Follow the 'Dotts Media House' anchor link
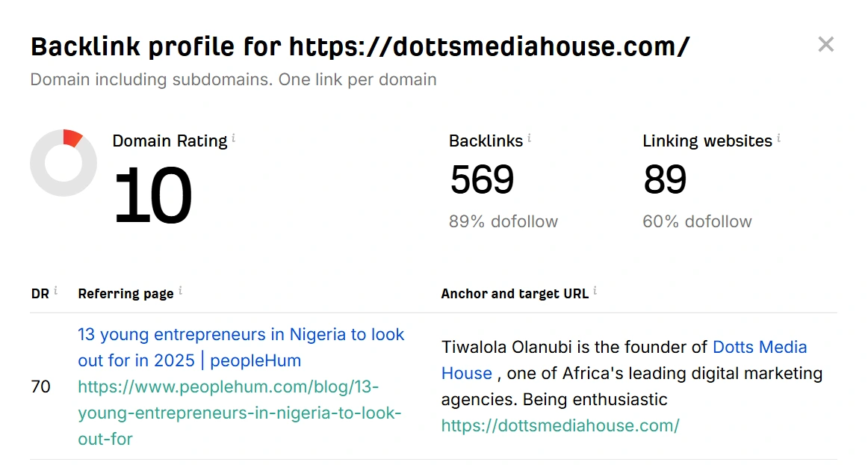Screen dimensions: 868x465 pos(760,348)
